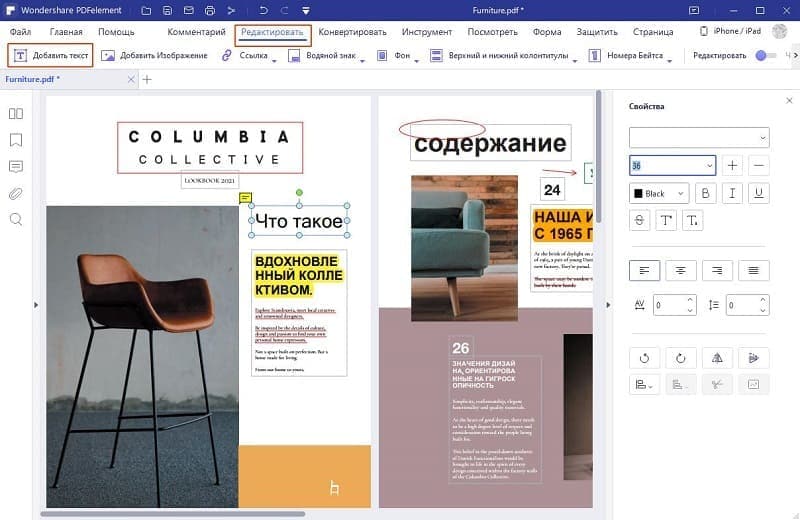Image resolution: width=800 pixels, height=520 pixels.
Task: Open the page thumbnails panel icon
Action: (16, 113)
